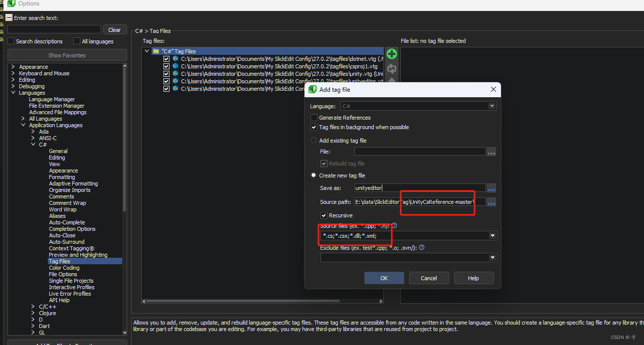644x345 pixels.
Task: Open the Exclude files dropdown arrow
Action: (x=492, y=258)
